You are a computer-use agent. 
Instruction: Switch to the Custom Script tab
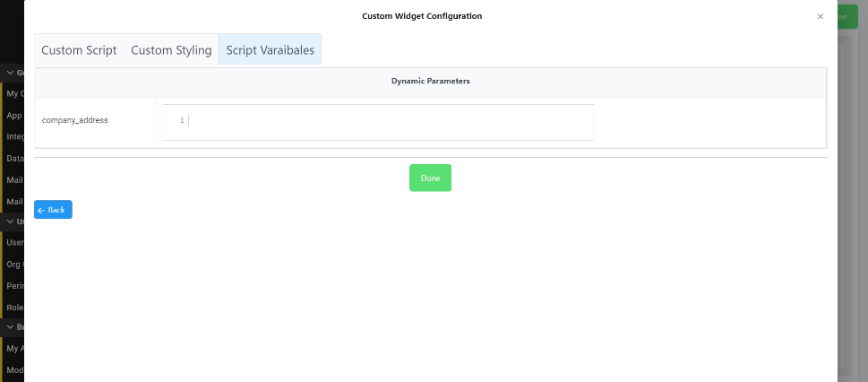79,50
